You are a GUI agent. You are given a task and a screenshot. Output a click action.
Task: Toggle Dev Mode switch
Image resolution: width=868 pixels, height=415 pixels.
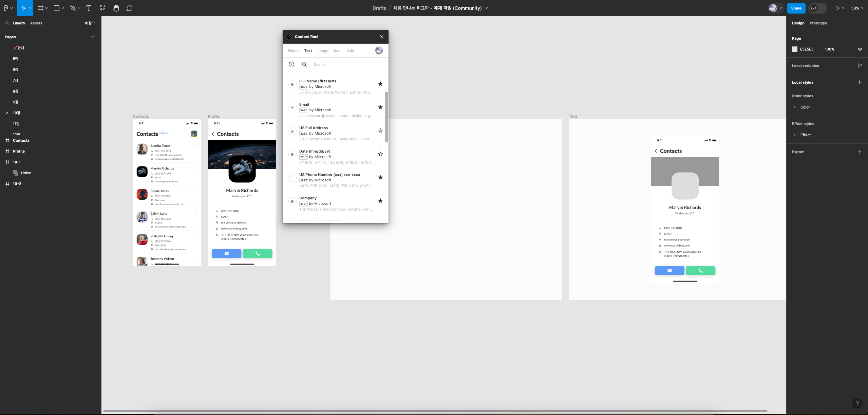[817, 8]
